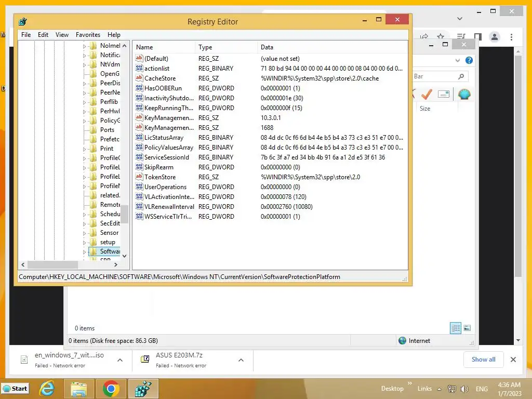Click the KeepRunningTh... value icon

coord(139,108)
